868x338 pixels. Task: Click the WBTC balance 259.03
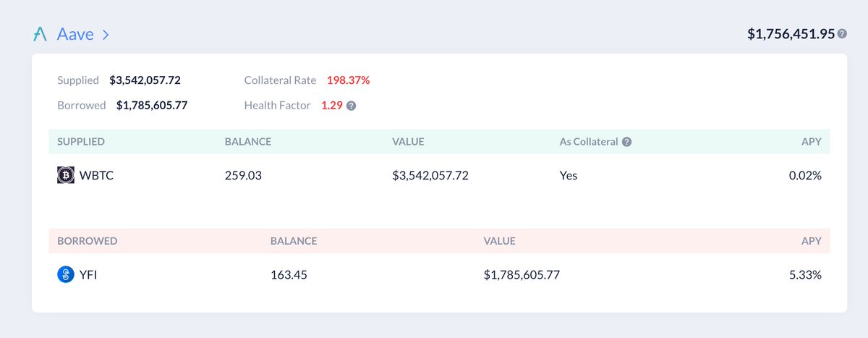243,175
